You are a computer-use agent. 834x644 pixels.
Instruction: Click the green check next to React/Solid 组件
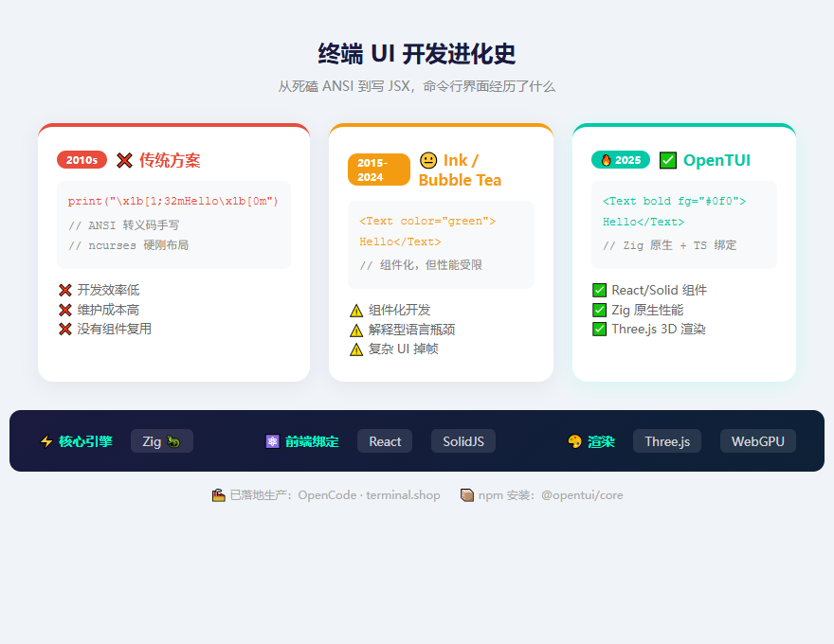pyautogui.click(x=599, y=290)
